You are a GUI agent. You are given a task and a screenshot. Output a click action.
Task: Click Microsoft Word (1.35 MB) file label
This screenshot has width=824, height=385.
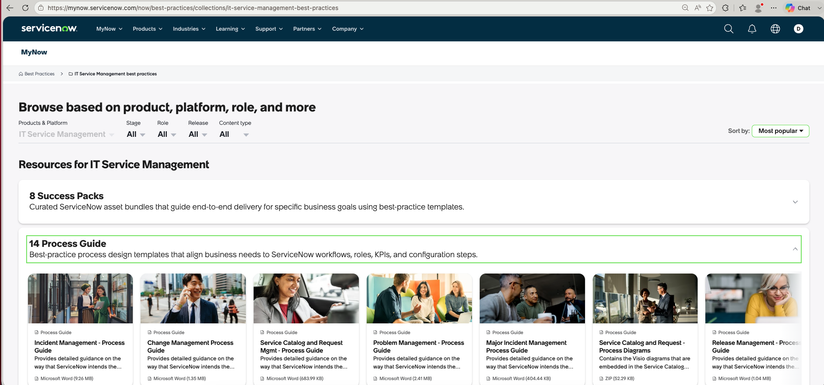pyautogui.click(x=180, y=378)
